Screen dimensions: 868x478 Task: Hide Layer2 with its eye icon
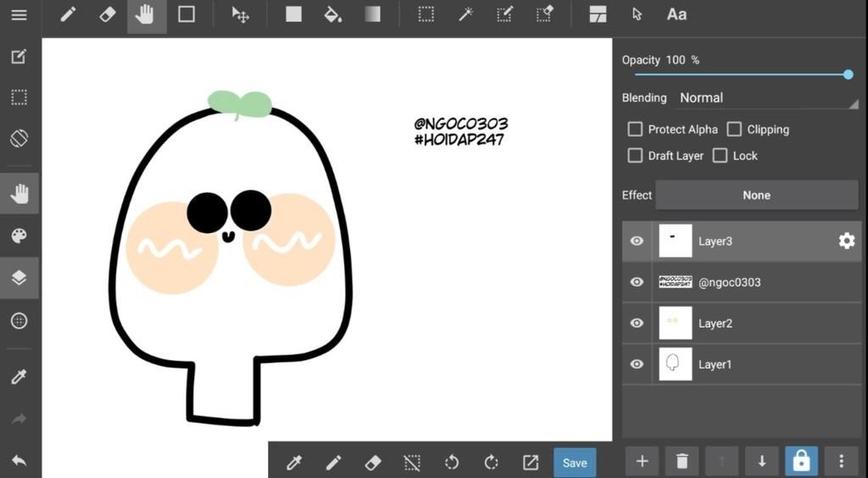(x=637, y=323)
